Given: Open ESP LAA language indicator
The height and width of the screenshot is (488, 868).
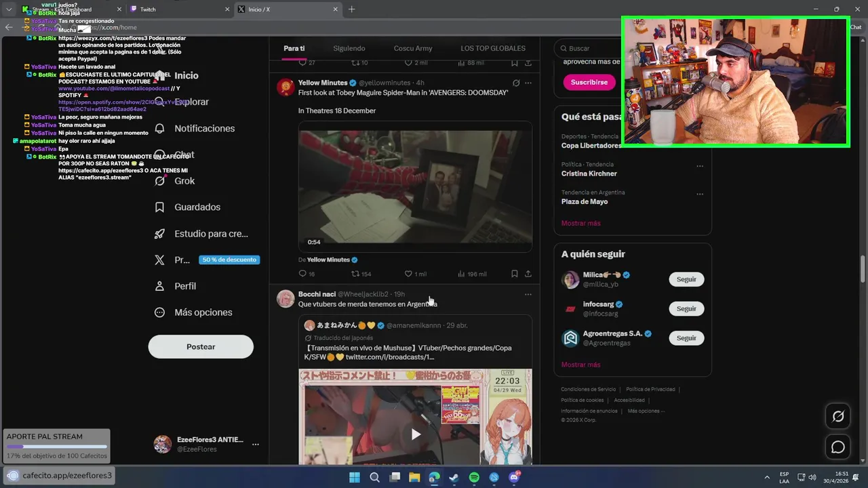Looking at the screenshot, I should (784, 477).
